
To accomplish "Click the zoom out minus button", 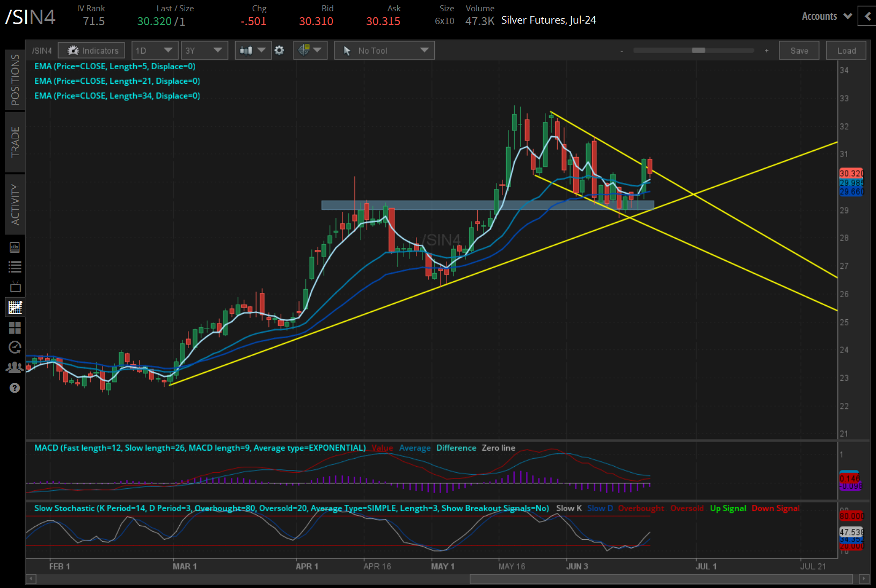I will pyautogui.click(x=622, y=51).
